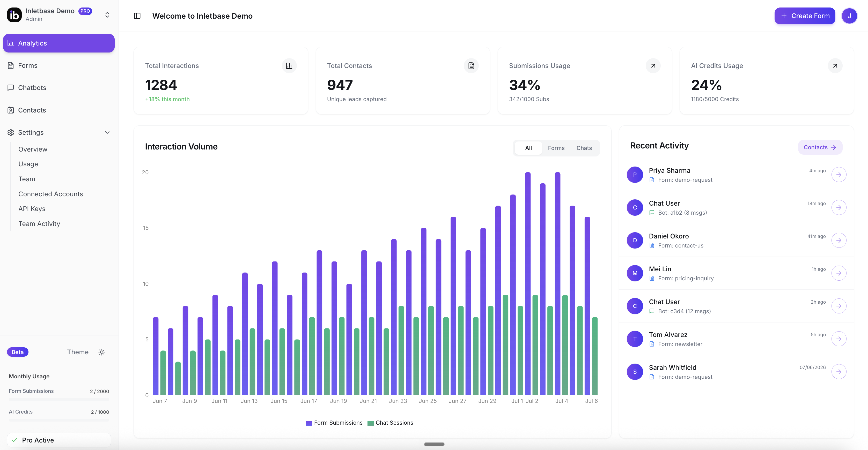The image size is (868, 450).
Task: Click 'Bot: c3d4 (12 msgs)' text
Action: pos(684,311)
